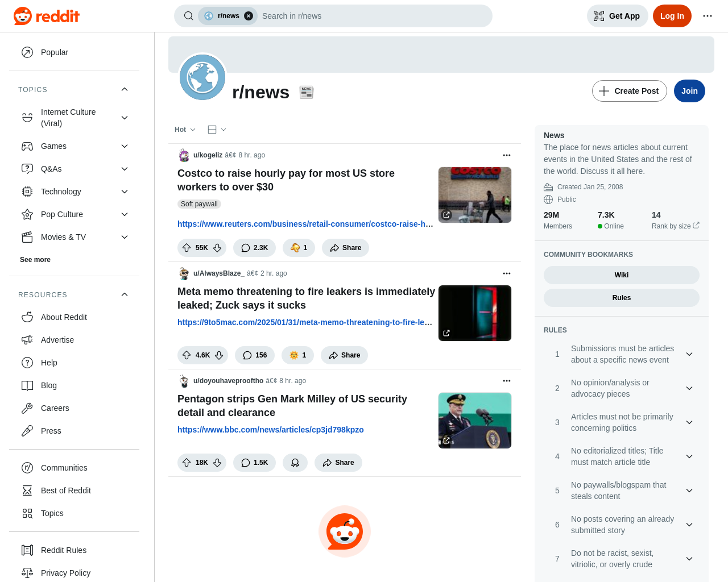The image size is (728, 582).
Task: Click the Reddit Rules icon
Action: (27, 550)
